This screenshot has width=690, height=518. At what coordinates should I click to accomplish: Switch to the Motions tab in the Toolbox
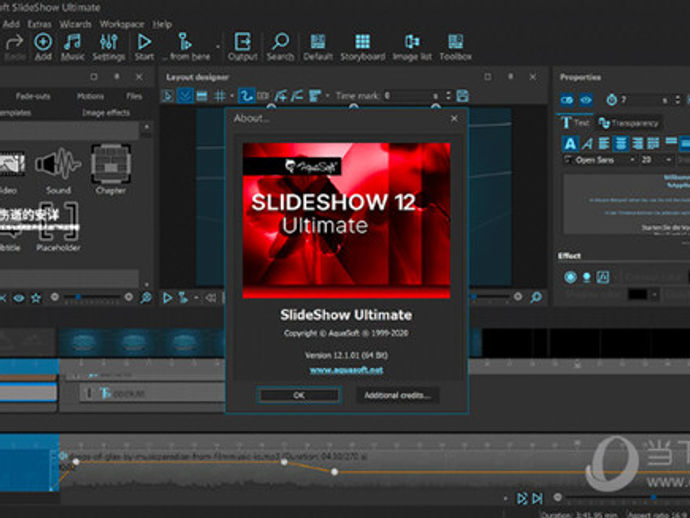tap(90, 96)
